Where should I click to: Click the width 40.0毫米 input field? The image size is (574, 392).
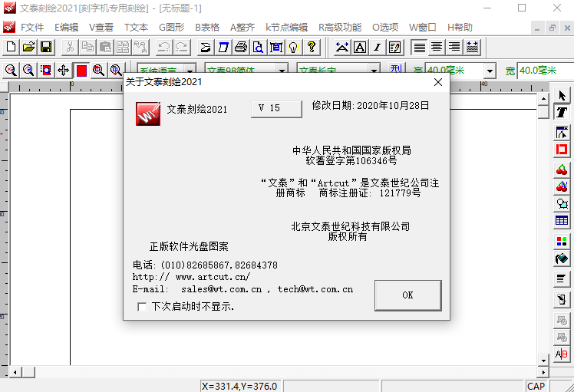546,71
